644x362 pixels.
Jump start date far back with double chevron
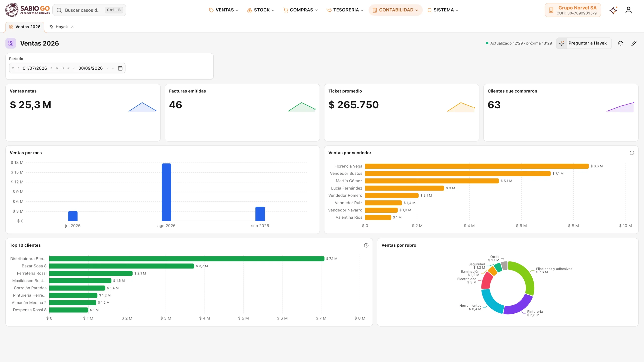click(13, 68)
